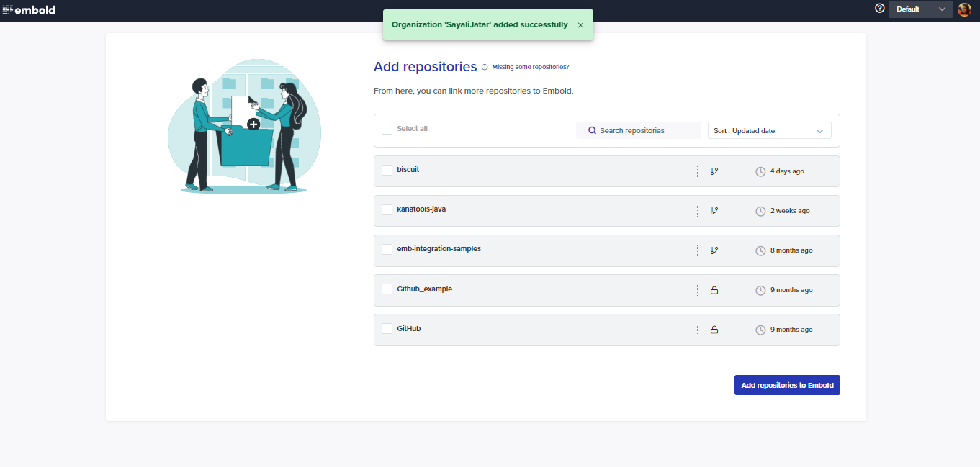Click 9 months ago in GitHub row
Viewport: 980px width, 467px height.
[x=791, y=330]
